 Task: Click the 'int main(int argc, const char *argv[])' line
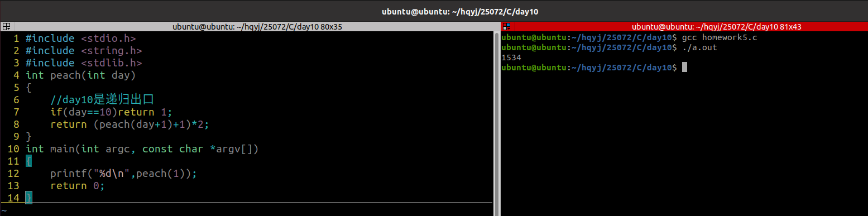(142, 149)
